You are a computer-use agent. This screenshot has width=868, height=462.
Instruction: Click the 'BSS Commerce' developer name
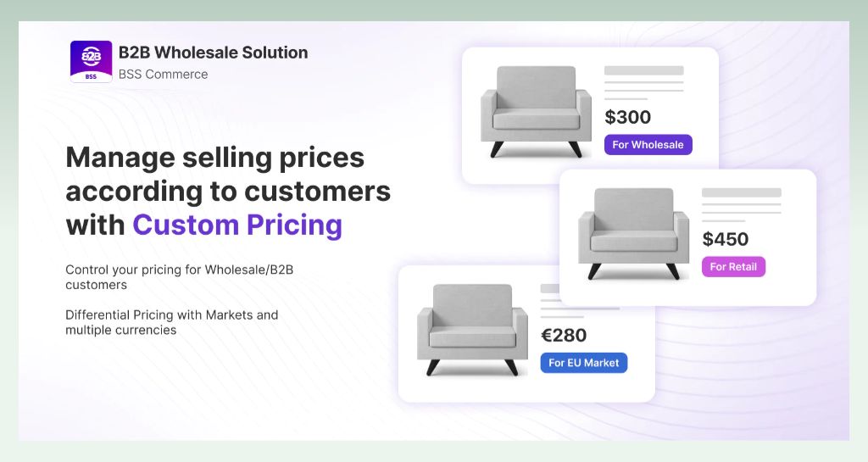[164, 74]
